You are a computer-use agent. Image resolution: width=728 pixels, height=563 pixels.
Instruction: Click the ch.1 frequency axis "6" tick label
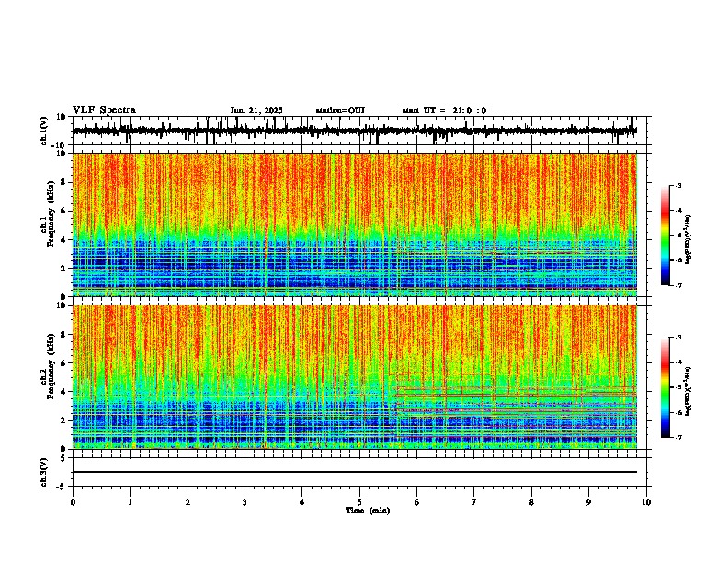63,211
